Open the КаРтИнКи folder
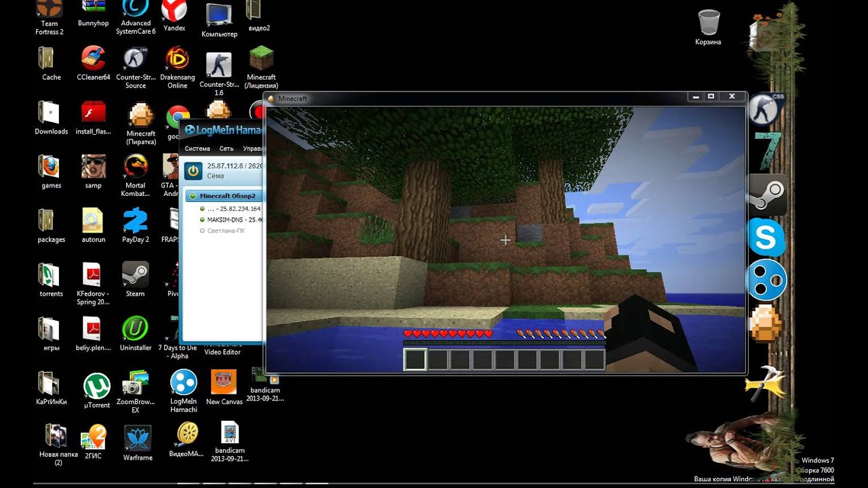 click(x=52, y=389)
